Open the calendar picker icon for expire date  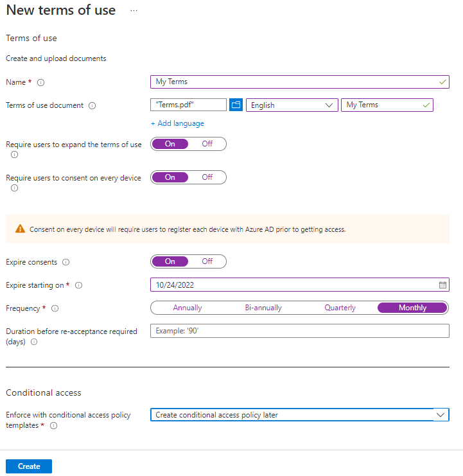click(x=442, y=285)
